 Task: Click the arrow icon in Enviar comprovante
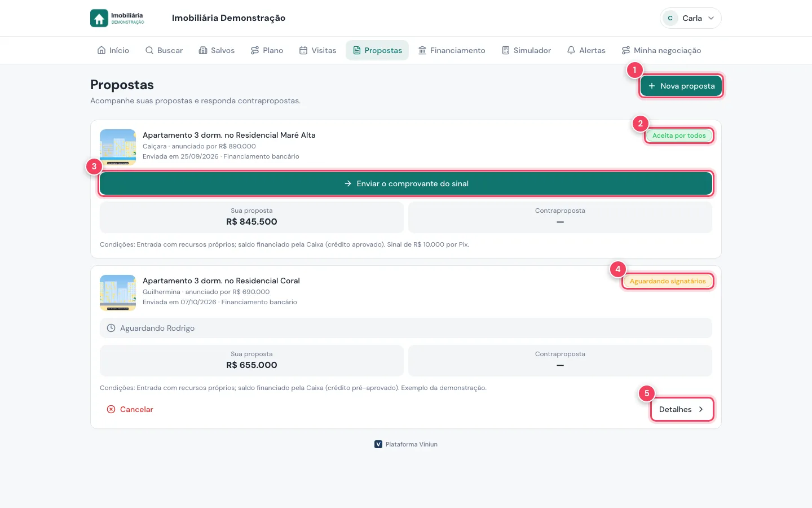pyautogui.click(x=348, y=183)
